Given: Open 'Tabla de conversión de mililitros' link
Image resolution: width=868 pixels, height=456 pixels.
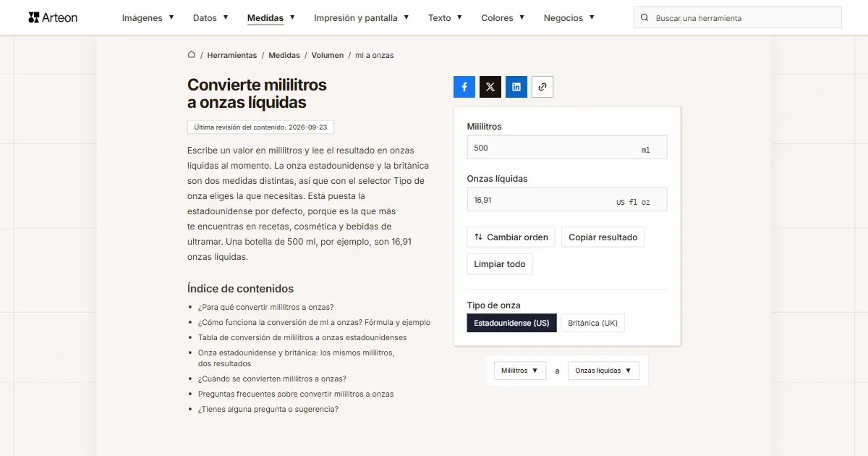Looking at the screenshot, I should pos(302,337).
